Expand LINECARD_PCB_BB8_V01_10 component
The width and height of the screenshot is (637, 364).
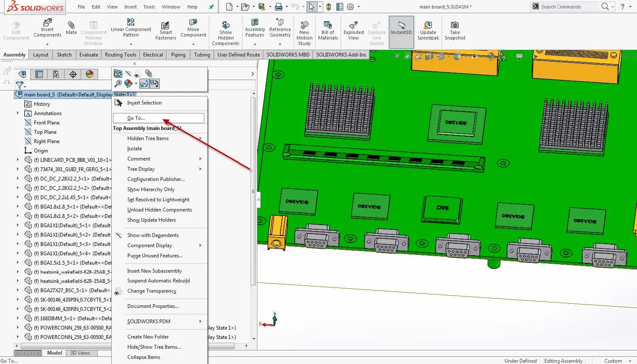18,160
